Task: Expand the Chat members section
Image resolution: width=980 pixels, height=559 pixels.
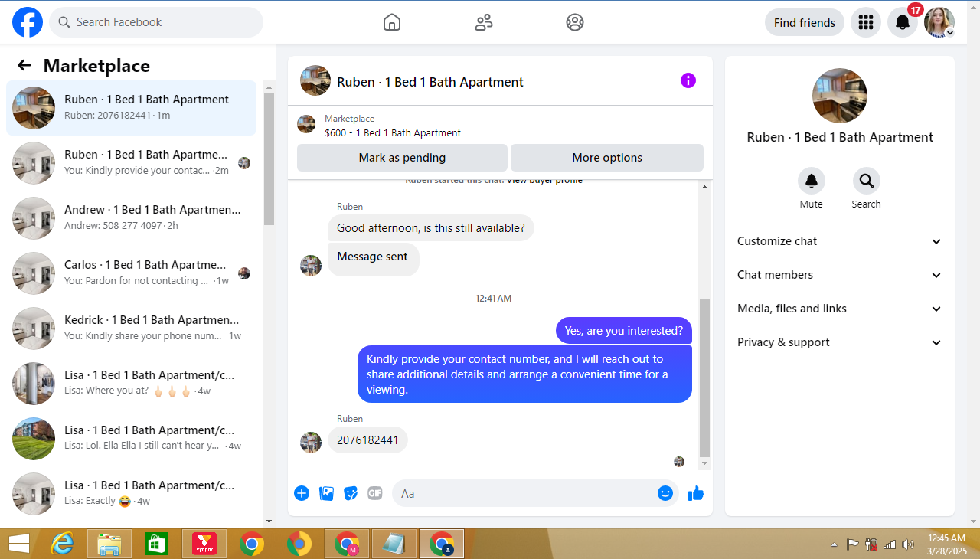Action: (840, 275)
